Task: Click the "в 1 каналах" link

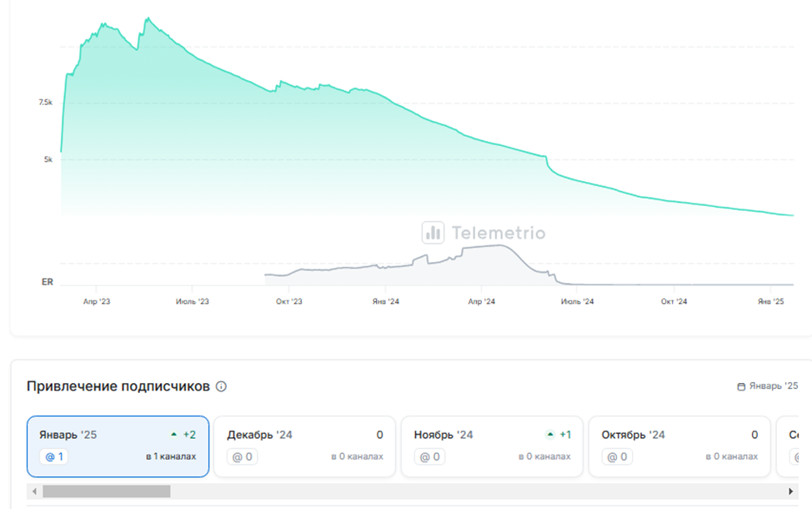Action: [170, 456]
